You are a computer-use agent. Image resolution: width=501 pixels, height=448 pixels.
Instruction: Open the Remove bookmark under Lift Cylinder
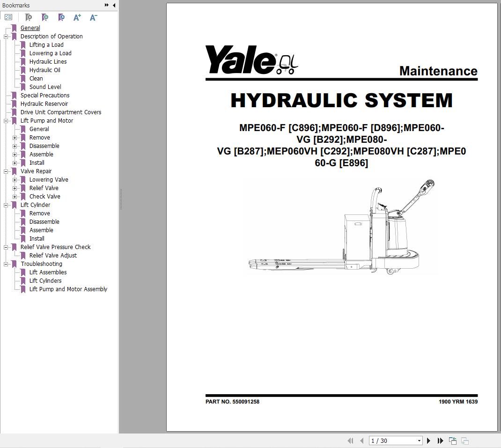click(x=40, y=213)
